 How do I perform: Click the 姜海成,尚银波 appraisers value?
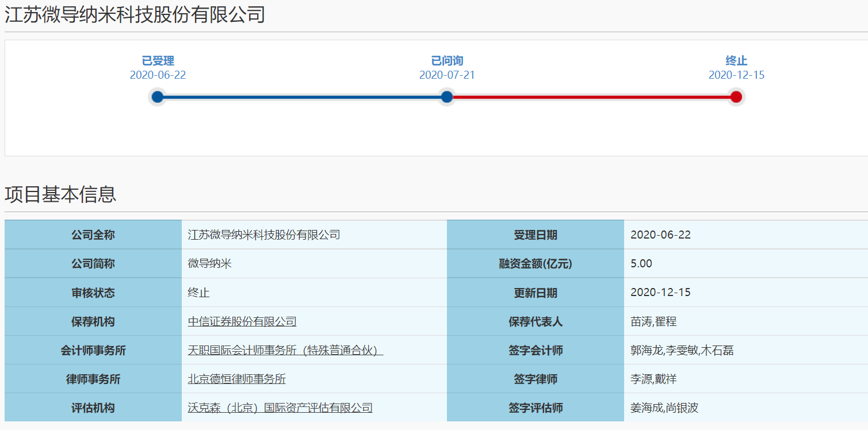665,408
